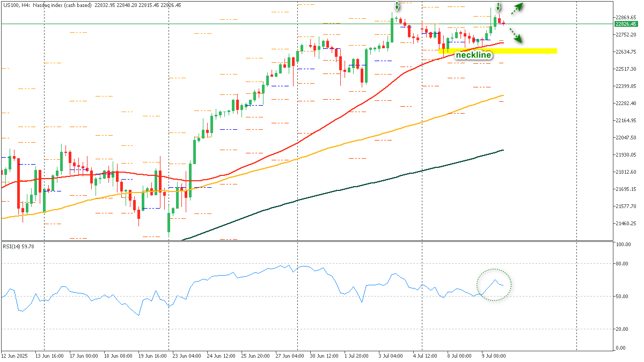Click the 24 Jun 12:00 time label
644x362 pixels.
pyautogui.click(x=221, y=356)
